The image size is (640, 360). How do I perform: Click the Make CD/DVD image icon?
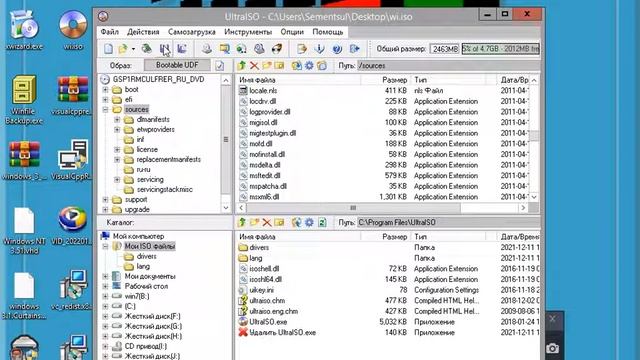(x=207, y=49)
